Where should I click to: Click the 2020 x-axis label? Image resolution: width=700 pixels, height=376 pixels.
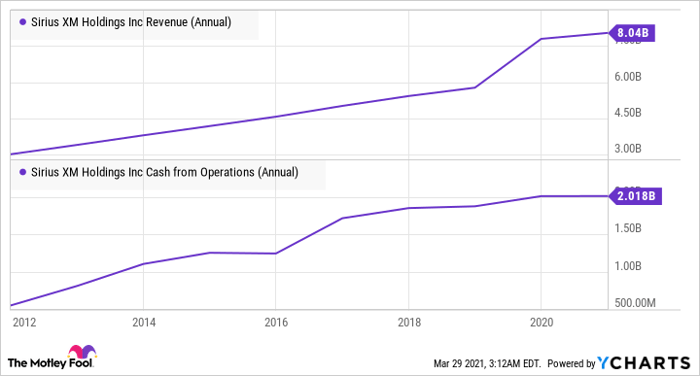pyautogui.click(x=541, y=322)
